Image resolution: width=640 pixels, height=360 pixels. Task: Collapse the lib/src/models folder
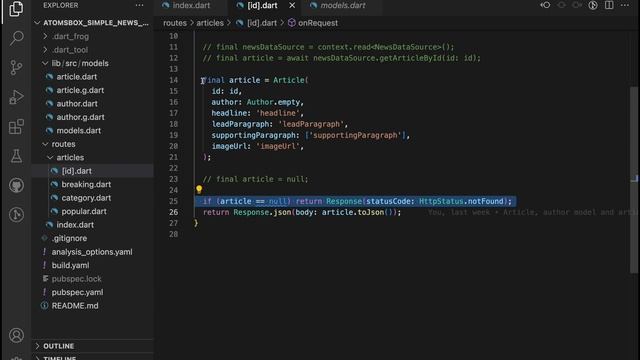(x=92, y=63)
